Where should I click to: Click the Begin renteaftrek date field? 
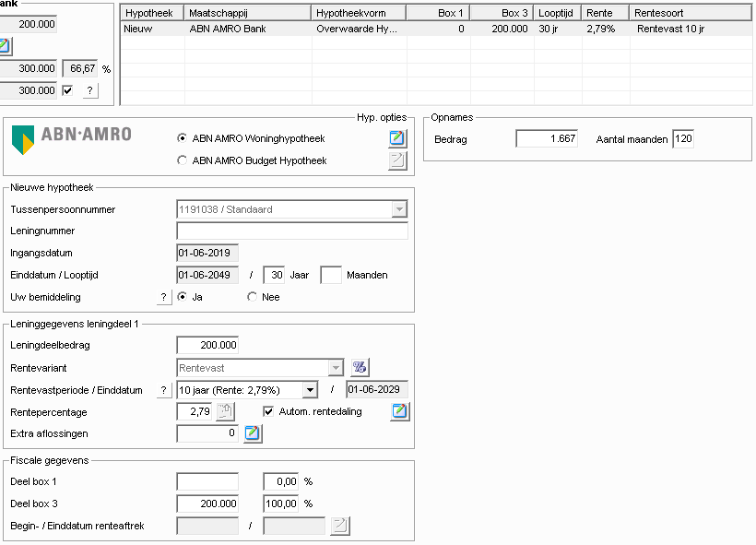coord(207,526)
